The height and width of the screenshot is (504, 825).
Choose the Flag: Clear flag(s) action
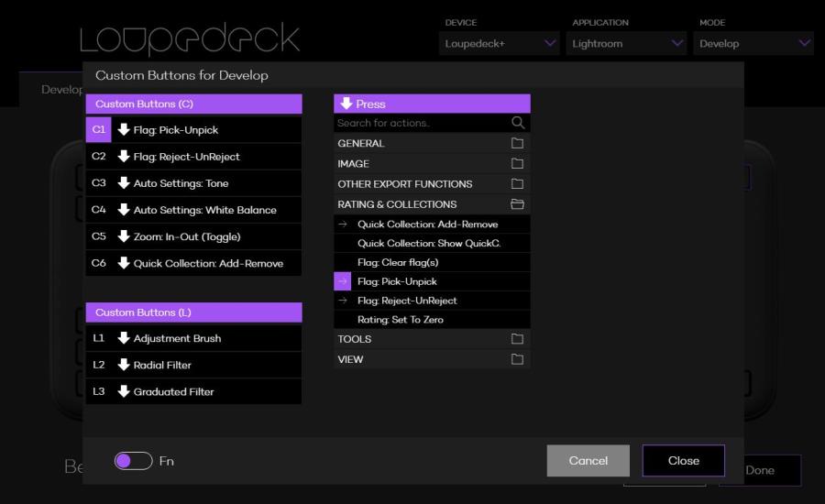point(432,262)
